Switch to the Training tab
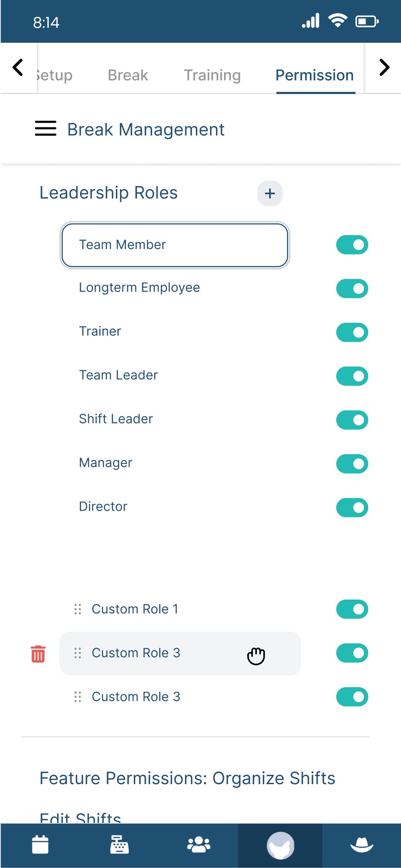Viewport: 401px width, 868px height. pos(212,75)
